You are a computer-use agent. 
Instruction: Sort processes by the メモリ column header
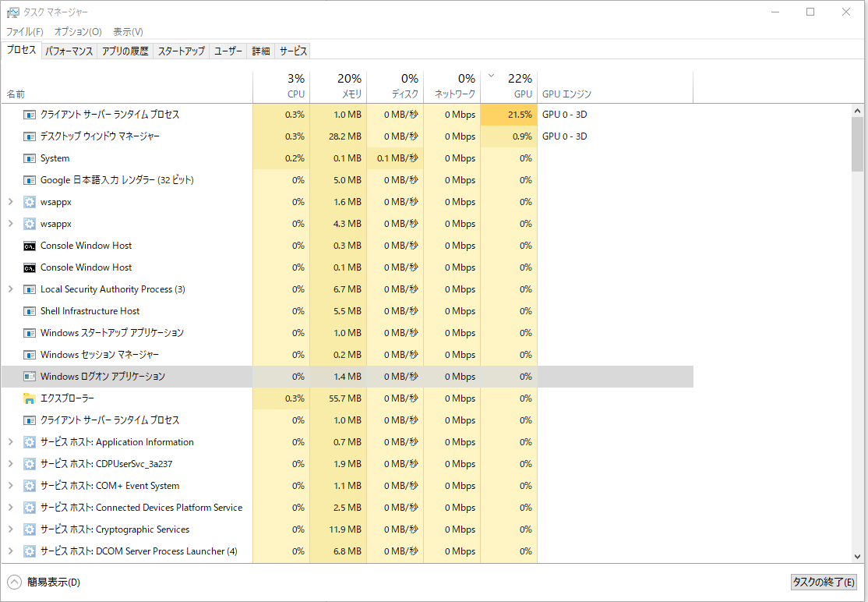pos(338,86)
